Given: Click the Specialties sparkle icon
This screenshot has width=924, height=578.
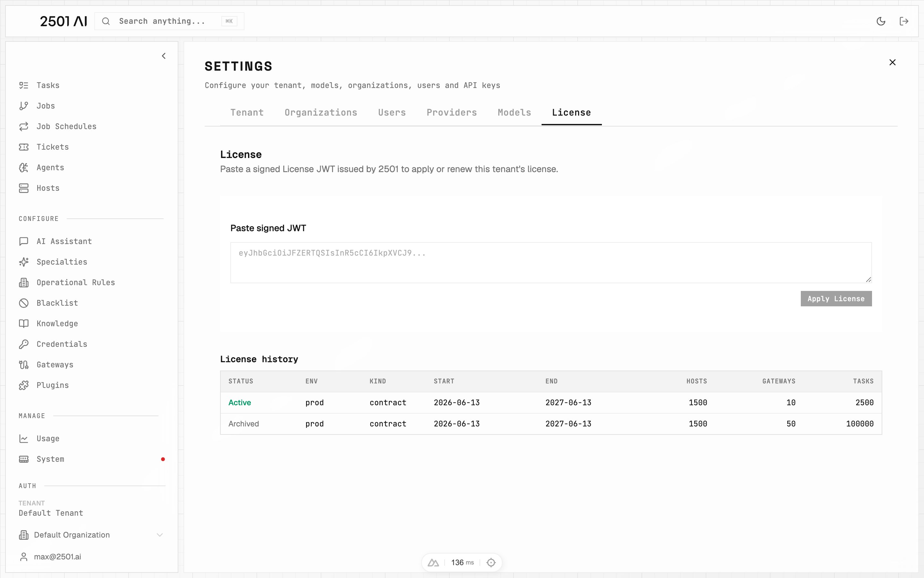Looking at the screenshot, I should pyautogui.click(x=24, y=262).
